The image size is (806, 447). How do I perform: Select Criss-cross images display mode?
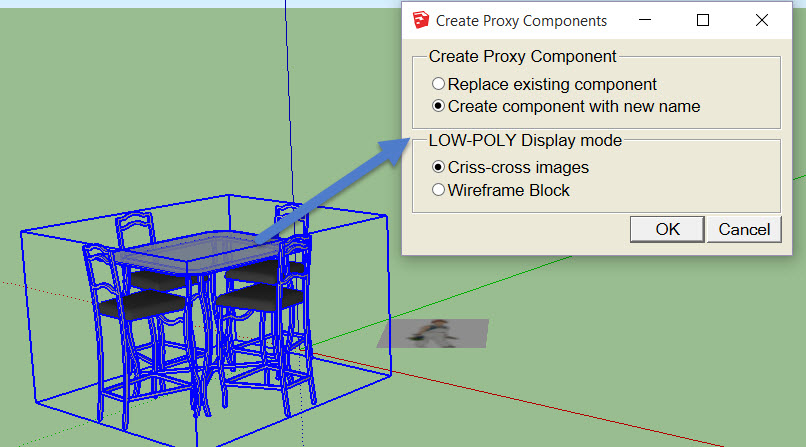click(x=438, y=168)
